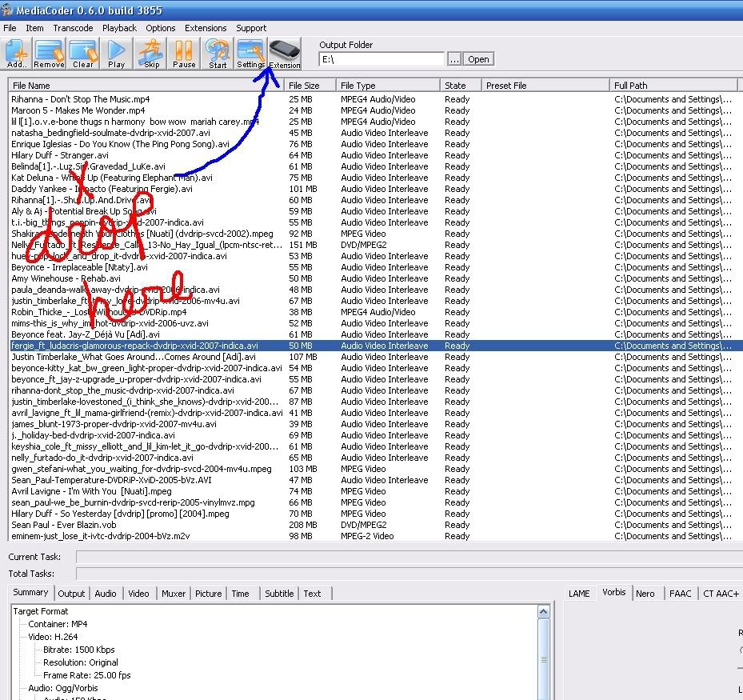The image size is (743, 700).
Task: Select Bitrate: 1500 Kbps tree node
Action: pos(78,650)
